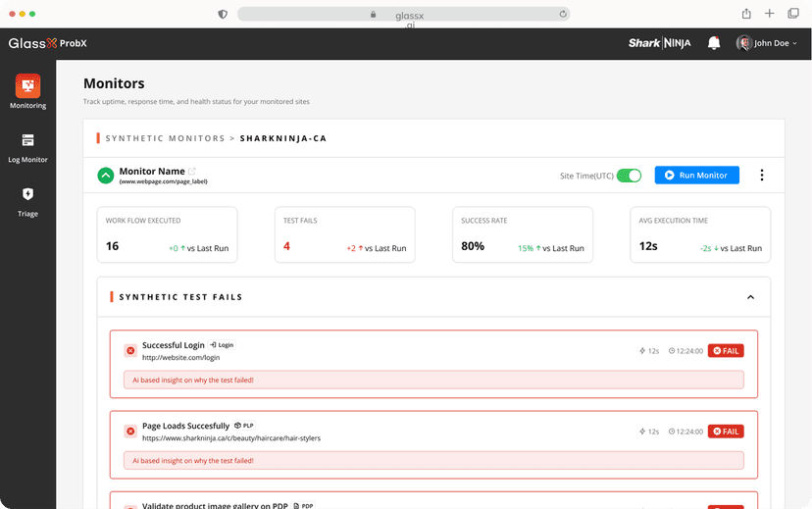Click green monitor status up icon
The height and width of the screenshot is (509, 812).
(106, 176)
